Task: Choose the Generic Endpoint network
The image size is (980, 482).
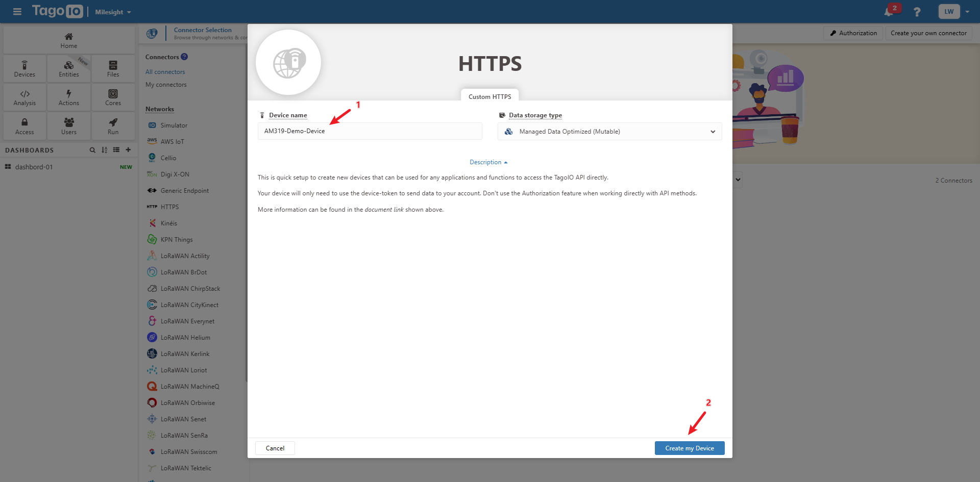Action: [x=185, y=191]
